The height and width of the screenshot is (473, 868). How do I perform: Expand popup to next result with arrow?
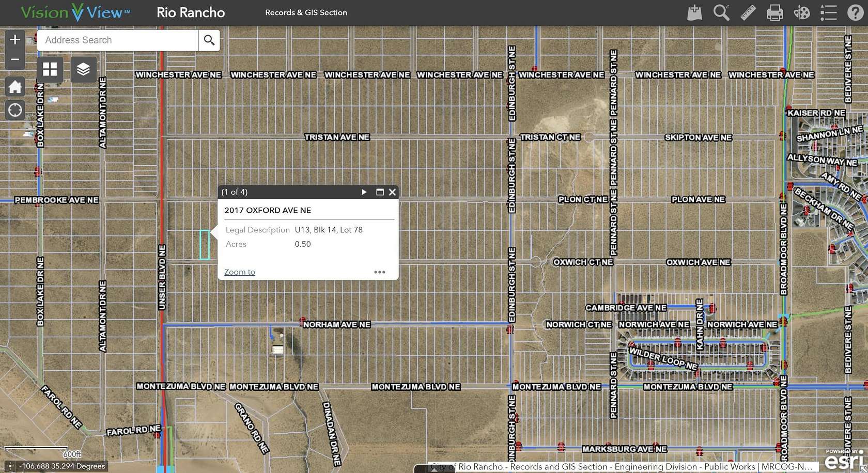pyautogui.click(x=364, y=192)
